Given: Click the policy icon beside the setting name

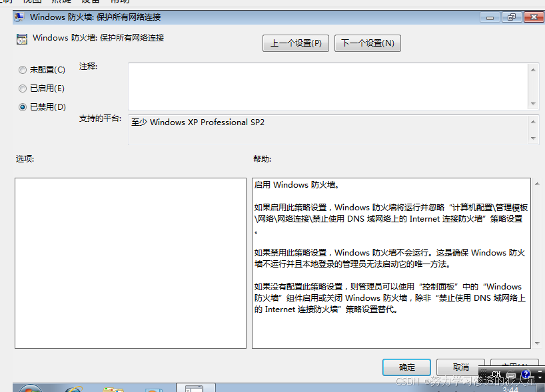Looking at the screenshot, I should (x=22, y=39).
